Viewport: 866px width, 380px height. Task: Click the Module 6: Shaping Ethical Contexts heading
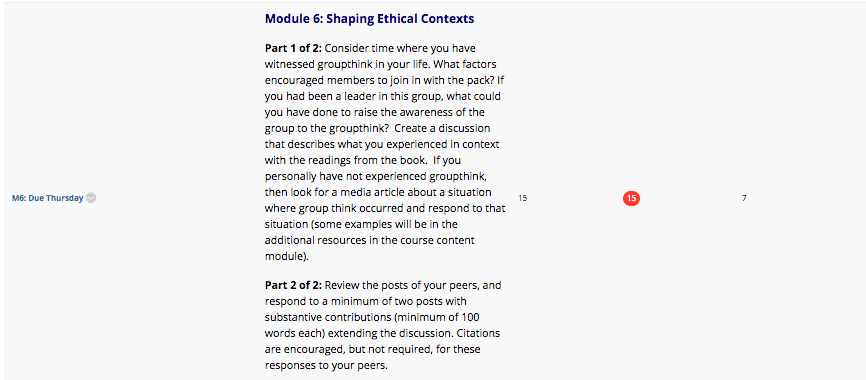369,19
